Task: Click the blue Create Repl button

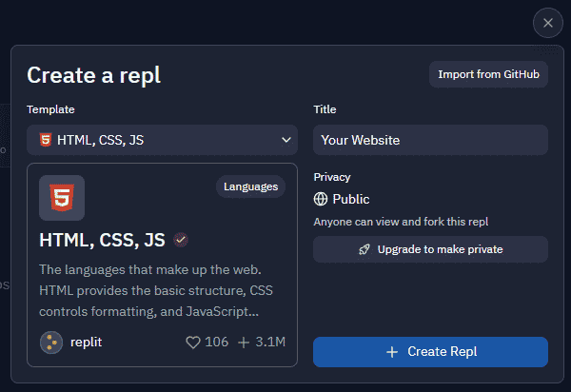Action: point(430,352)
